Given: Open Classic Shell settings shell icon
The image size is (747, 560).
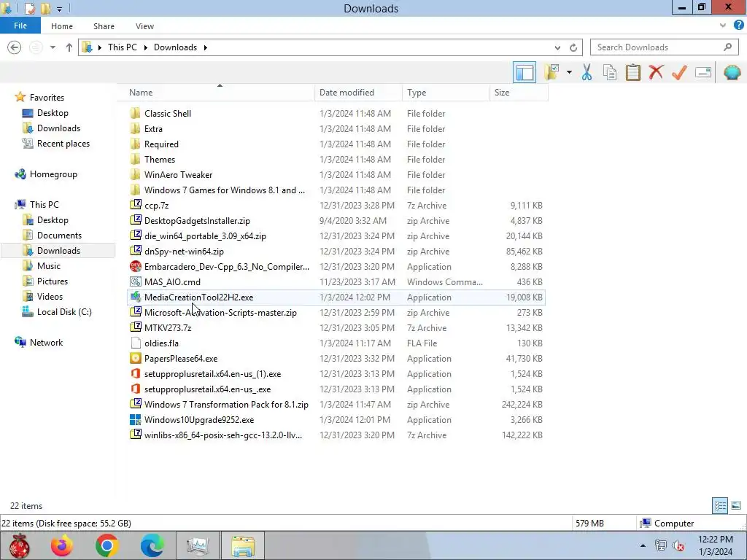Looking at the screenshot, I should 732,72.
